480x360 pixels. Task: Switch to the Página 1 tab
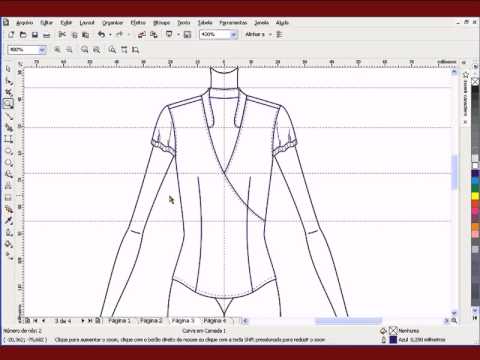coord(119,321)
